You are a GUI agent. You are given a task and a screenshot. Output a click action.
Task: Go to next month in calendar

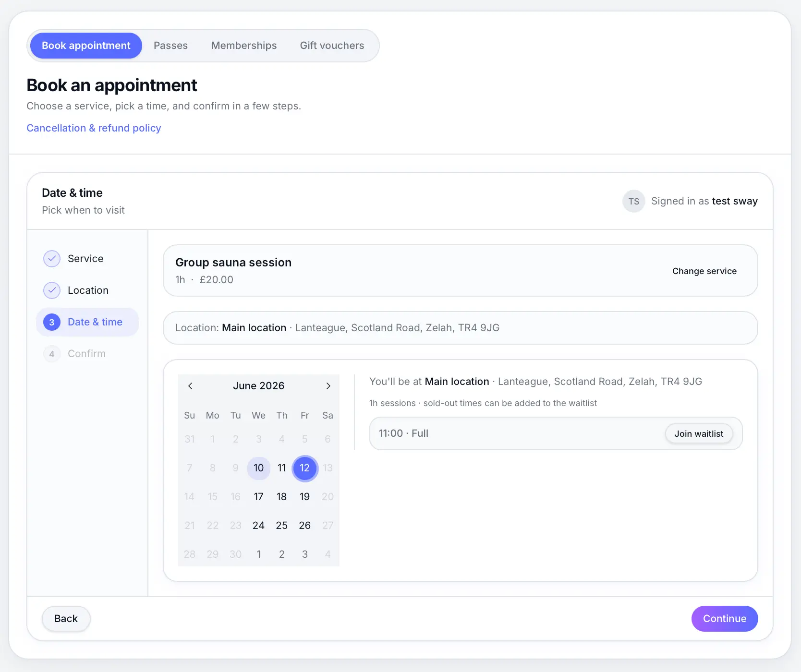click(328, 386)
